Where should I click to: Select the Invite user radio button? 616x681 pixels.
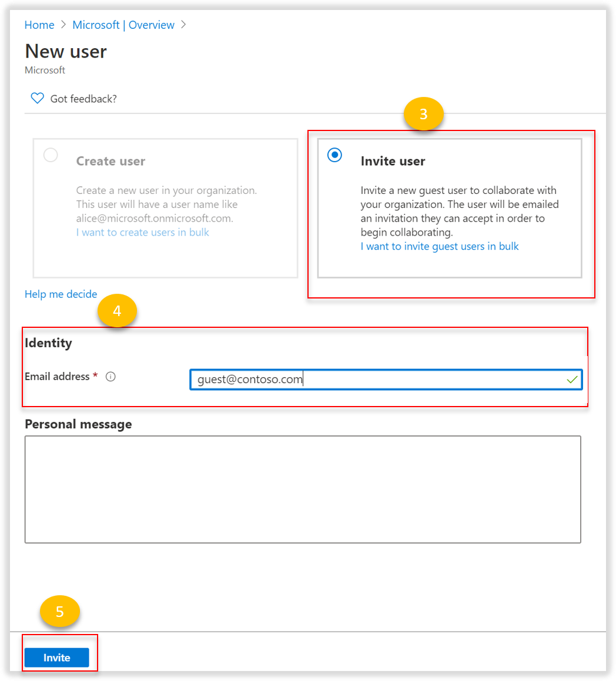tap(334, 155)
